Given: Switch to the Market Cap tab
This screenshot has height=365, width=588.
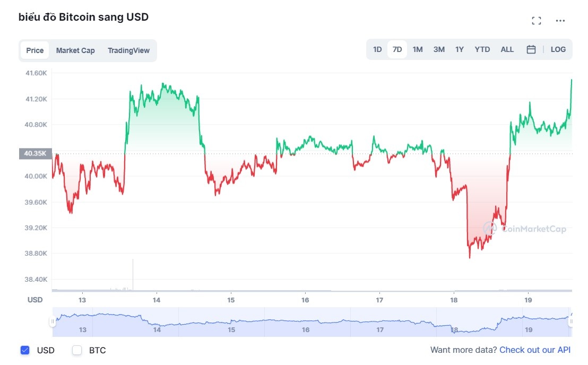Looking at the screenshot, I should tap(75, 50).
